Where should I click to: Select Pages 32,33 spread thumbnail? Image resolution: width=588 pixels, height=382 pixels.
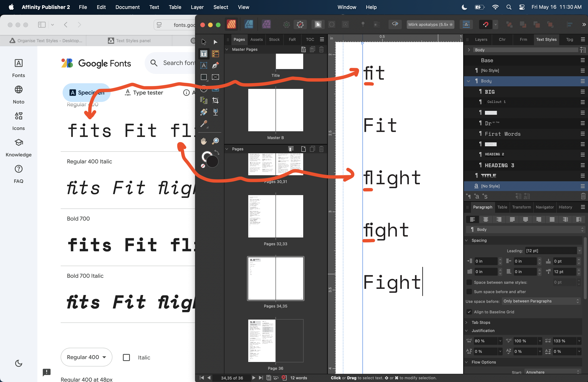coord(276,216)
